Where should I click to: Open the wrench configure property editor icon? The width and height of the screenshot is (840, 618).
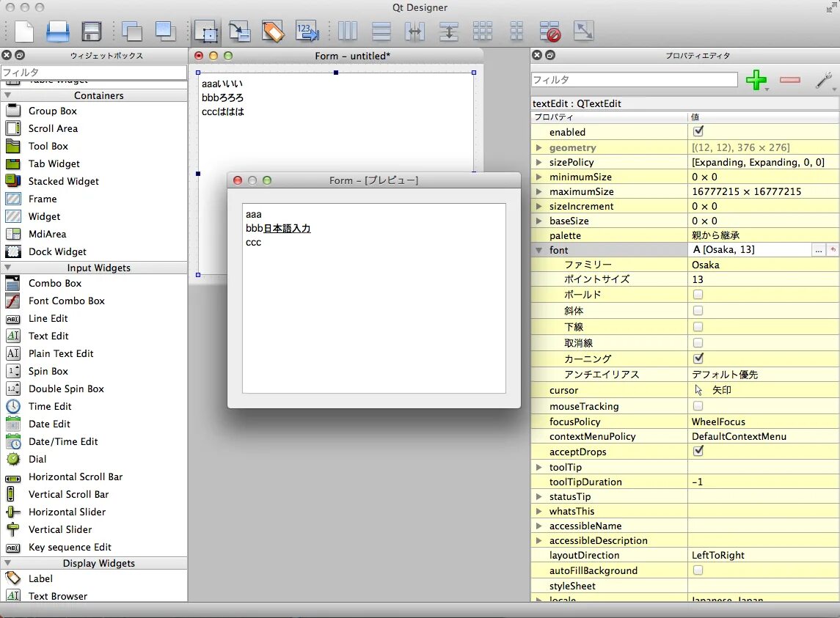pos(823,81)
